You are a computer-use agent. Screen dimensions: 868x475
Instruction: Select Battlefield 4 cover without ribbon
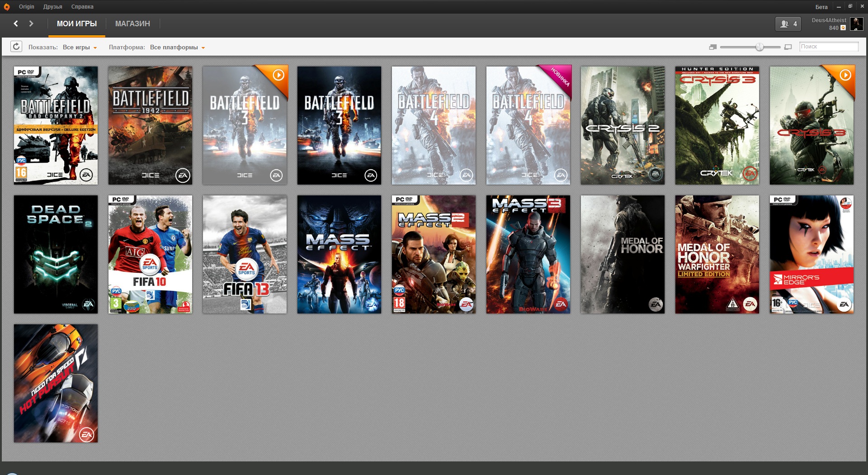434,125
